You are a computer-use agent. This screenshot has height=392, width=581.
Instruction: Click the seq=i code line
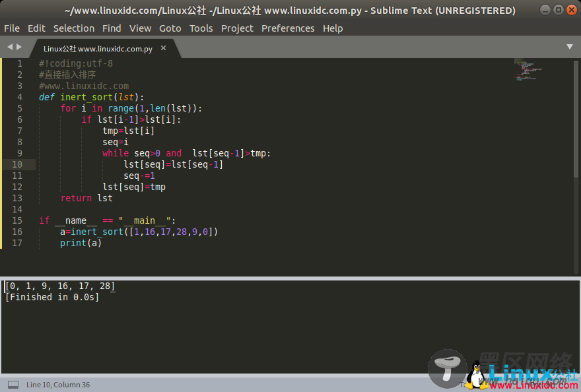pyautogui.click(x=116, y=142)
